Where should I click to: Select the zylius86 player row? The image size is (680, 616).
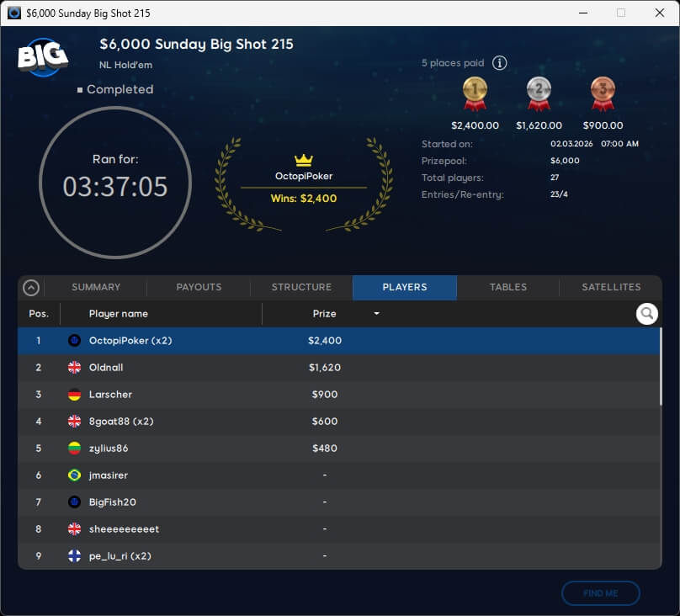337,449
